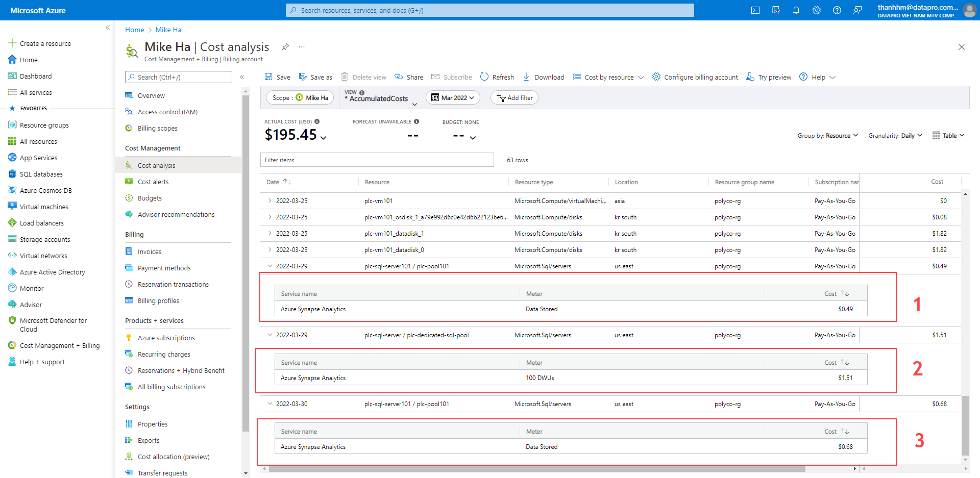Image resolution: width=980 pixels, height=478 pixels.
Task: Open the Notifications bell
Action: coord(796,10)
